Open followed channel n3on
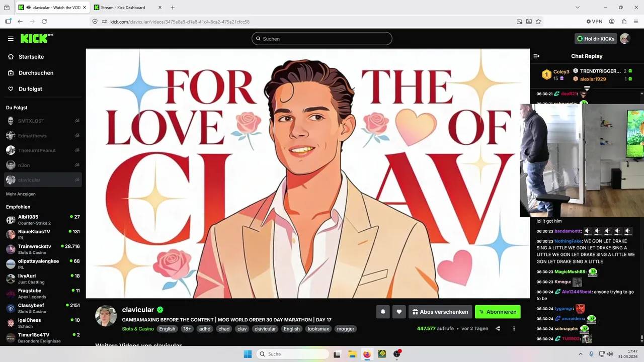The image size is (644, 362). tap(43, 165)
